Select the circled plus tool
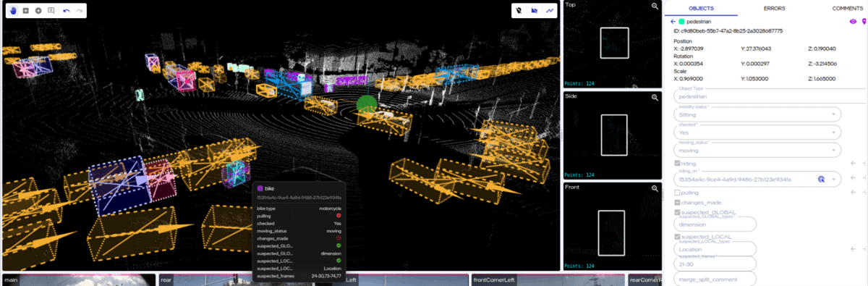868x286 pixels. 38,11
